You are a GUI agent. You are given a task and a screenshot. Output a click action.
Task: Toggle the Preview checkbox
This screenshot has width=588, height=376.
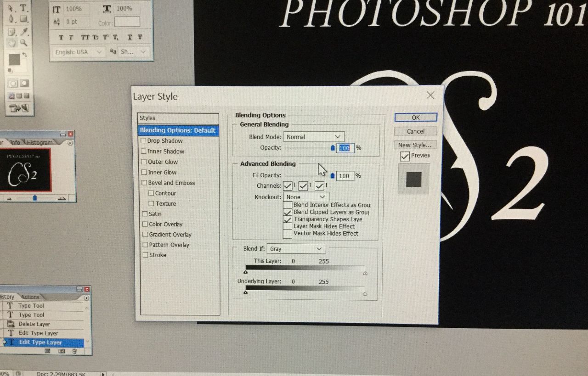click(405, 157)
